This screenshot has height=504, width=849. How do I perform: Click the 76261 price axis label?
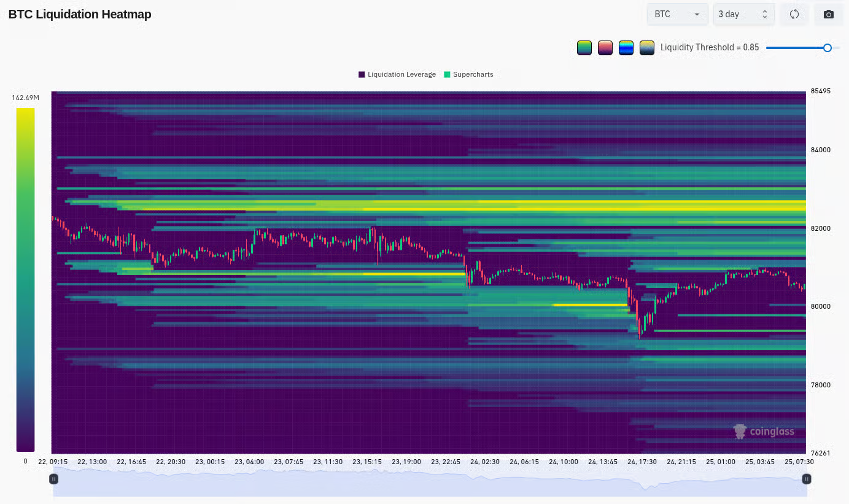point(821,453)
